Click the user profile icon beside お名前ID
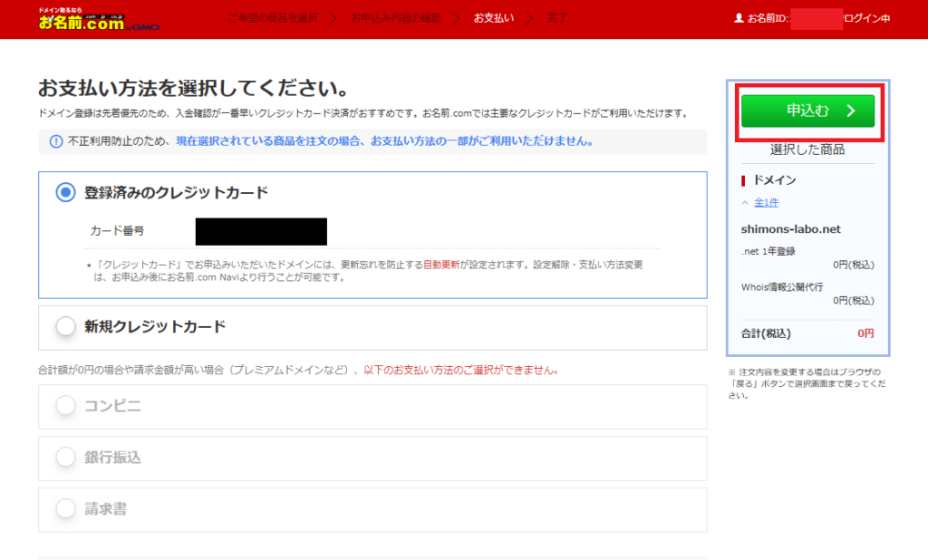The width and height of the screenshot is (928, 560). (x=739, y=18)
